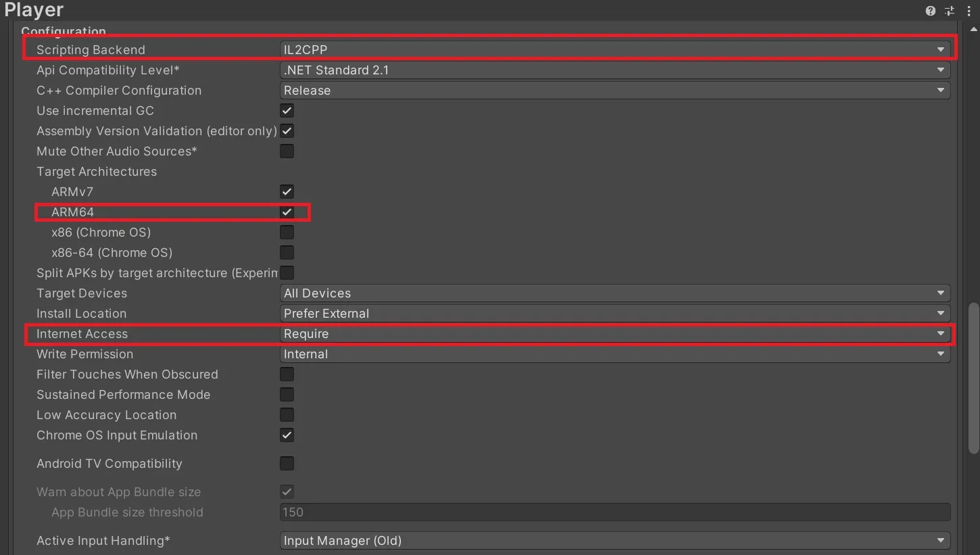Image resolution: width=980 pixels, height=555 pixels.
Task: Enable Android TV Compatibility checkbox
Action: point(287,464)
